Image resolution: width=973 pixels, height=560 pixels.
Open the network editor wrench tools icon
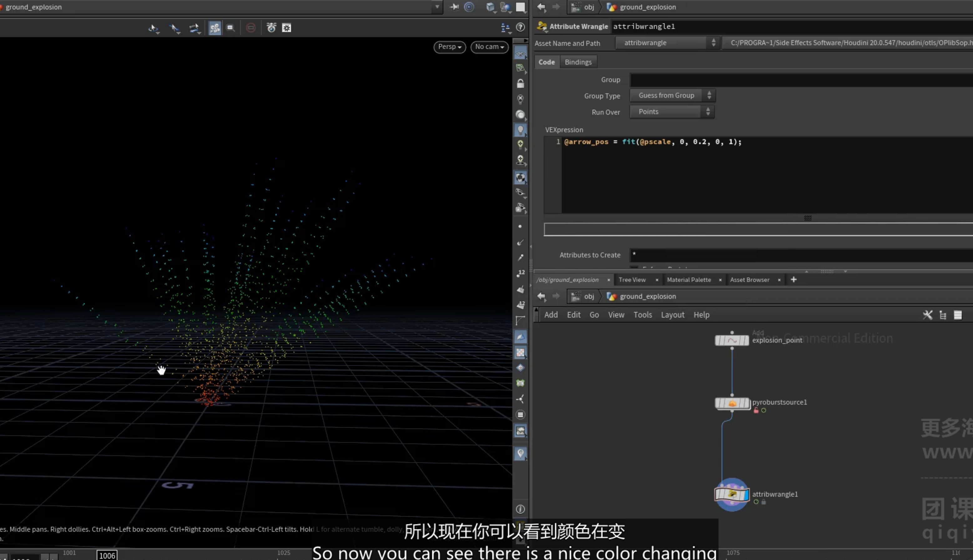pyautogui.click(x=928, y=315)
